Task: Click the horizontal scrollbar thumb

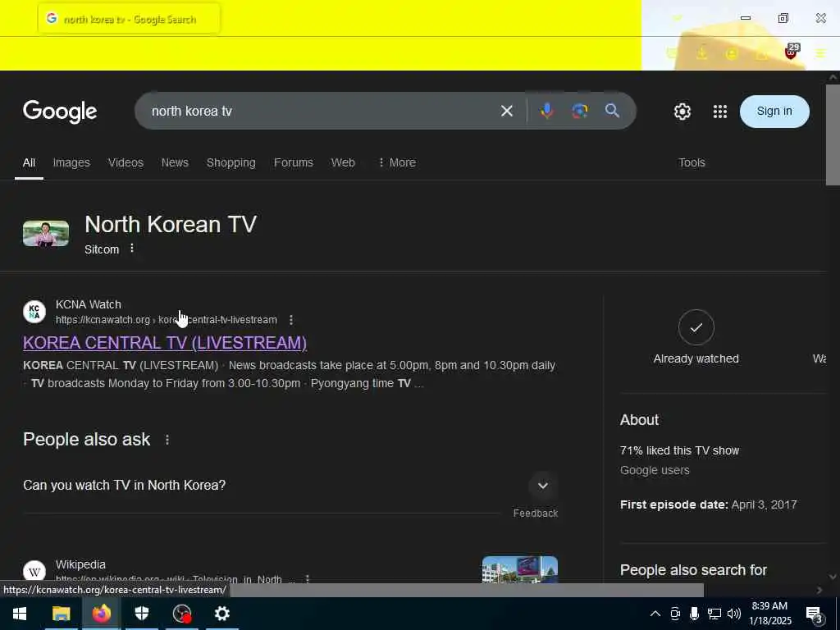Action: pos(466,590)
